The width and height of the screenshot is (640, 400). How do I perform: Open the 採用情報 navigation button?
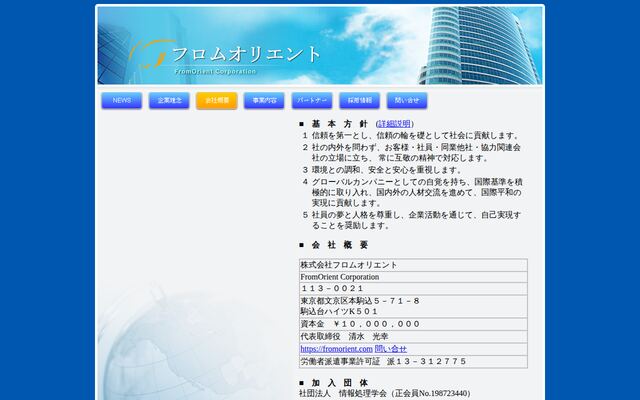360,100
